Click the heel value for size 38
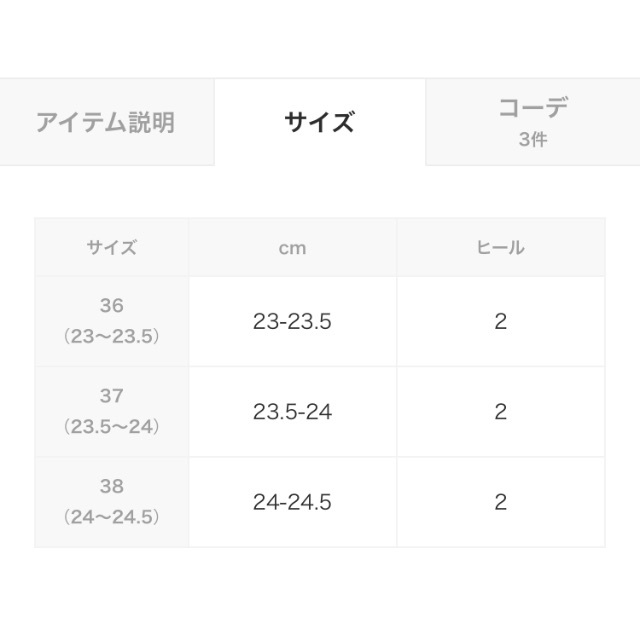 pyautogui.click(x=500, y=502)
